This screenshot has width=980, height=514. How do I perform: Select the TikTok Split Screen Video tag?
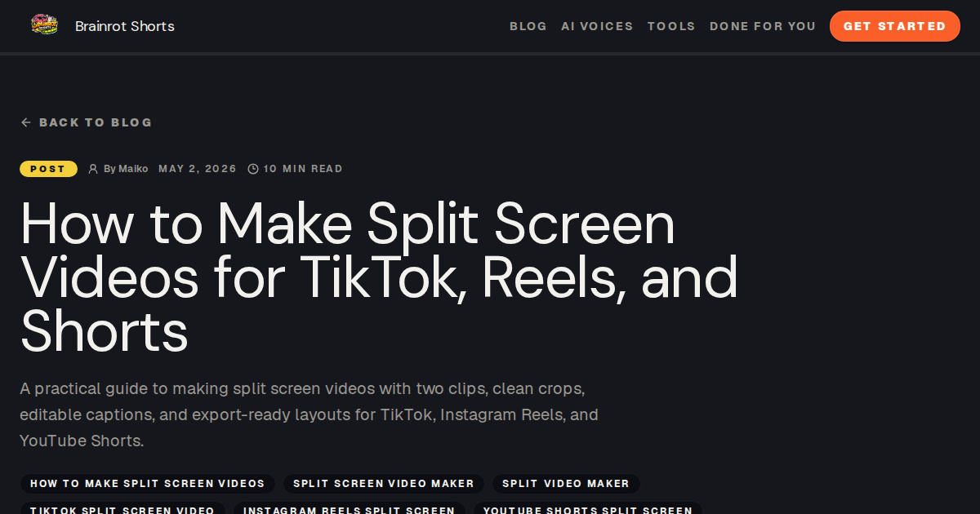[x=122, y=508]
